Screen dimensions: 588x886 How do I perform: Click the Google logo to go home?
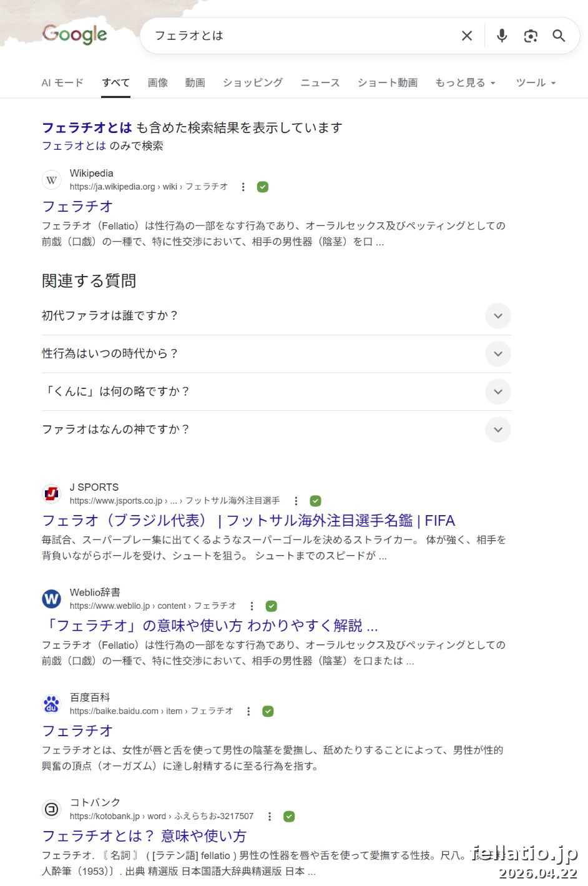tap(74, 35)
